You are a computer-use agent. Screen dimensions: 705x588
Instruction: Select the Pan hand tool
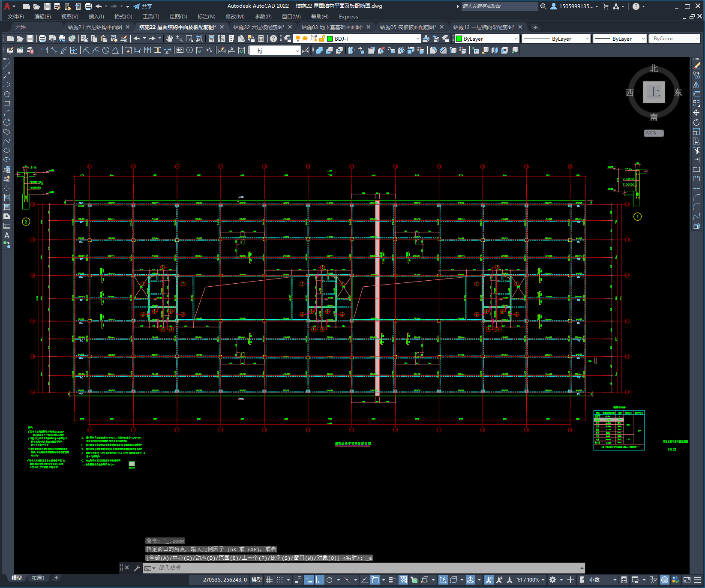(170, 39)
